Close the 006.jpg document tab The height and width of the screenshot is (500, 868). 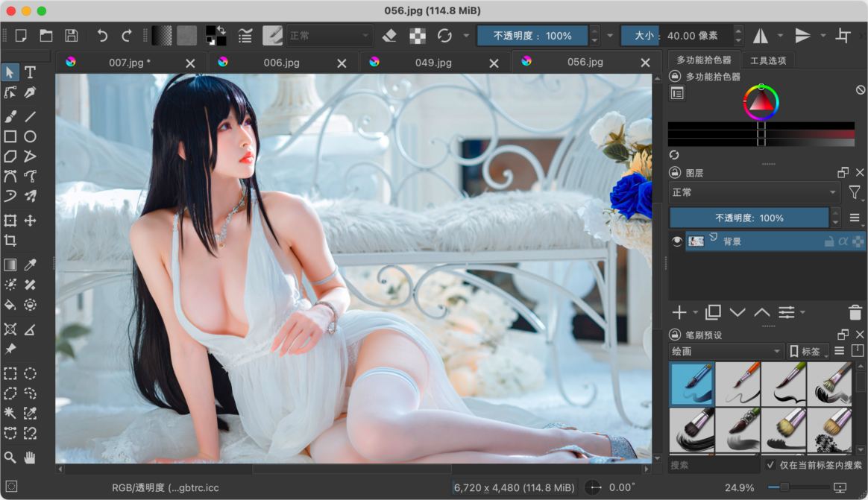[342, 63]
